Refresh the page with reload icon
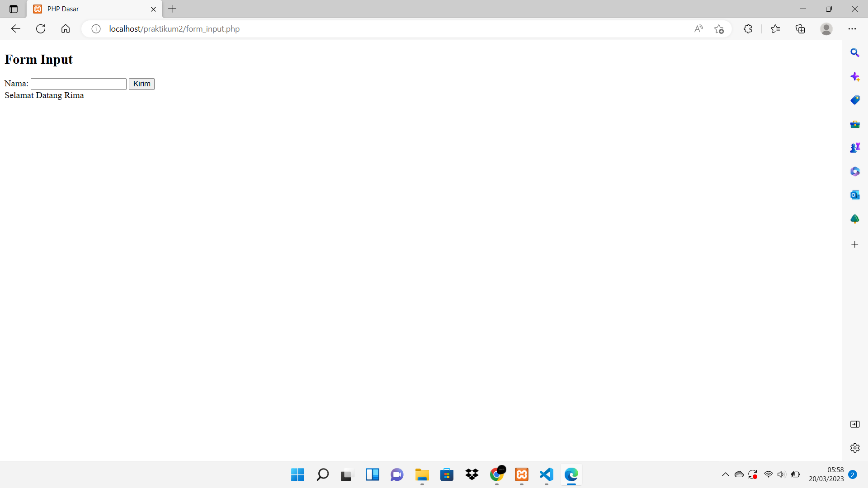The image size is (868, 488). point(41,29)
